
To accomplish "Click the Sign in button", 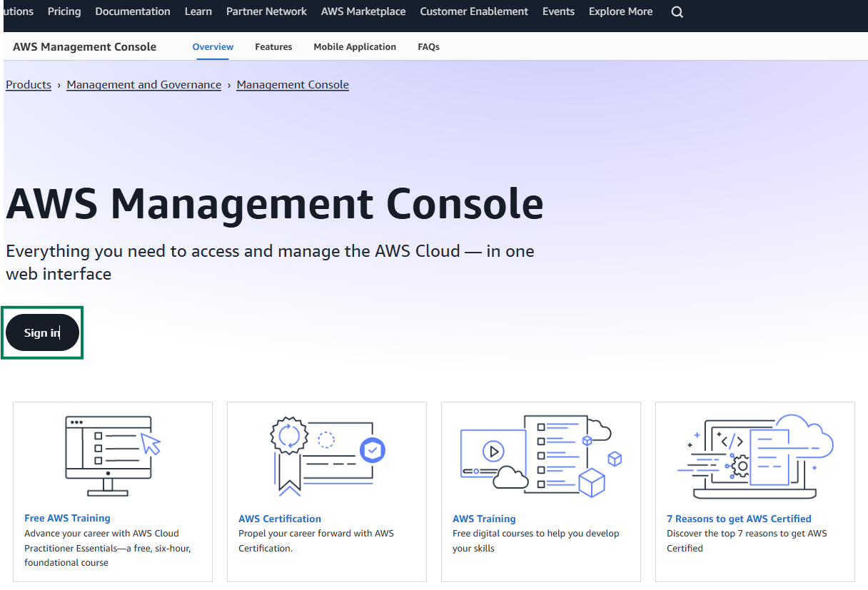I will [x=42, y=332].
